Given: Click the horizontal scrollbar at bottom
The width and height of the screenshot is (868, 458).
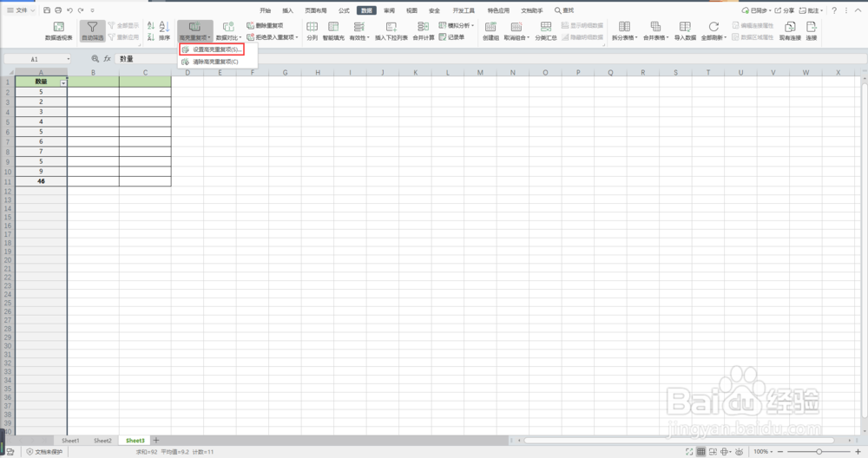Looking at the screenshot, I should click(680, 441).
